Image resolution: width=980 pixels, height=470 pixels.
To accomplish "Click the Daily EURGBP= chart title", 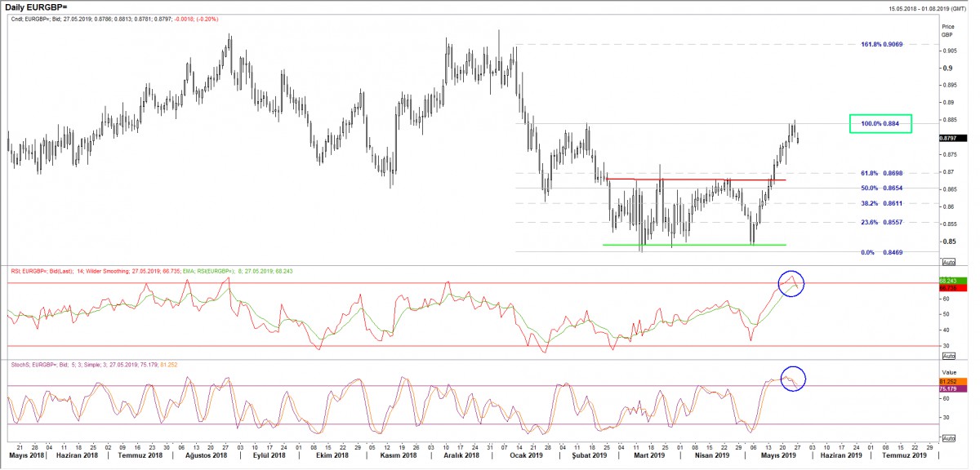I will pos(38,7).
